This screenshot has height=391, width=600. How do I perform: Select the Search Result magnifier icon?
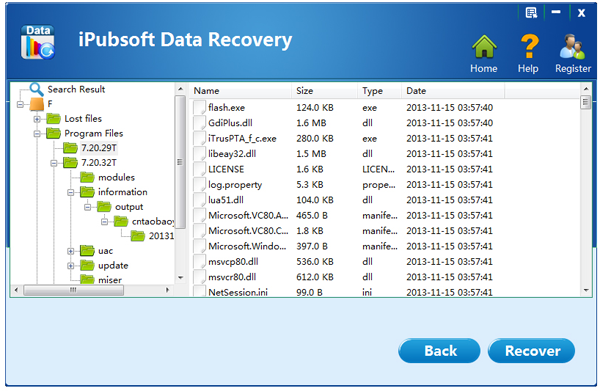coord(36,89)
